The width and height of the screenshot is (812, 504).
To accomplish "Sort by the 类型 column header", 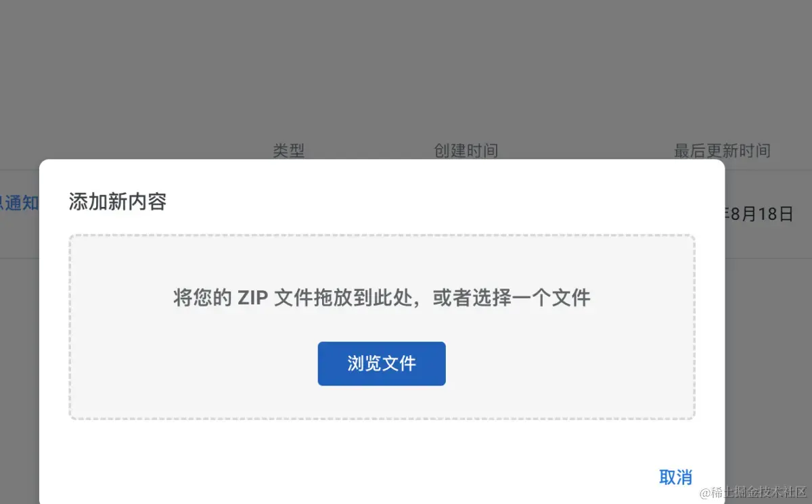I will pos(289,150).
